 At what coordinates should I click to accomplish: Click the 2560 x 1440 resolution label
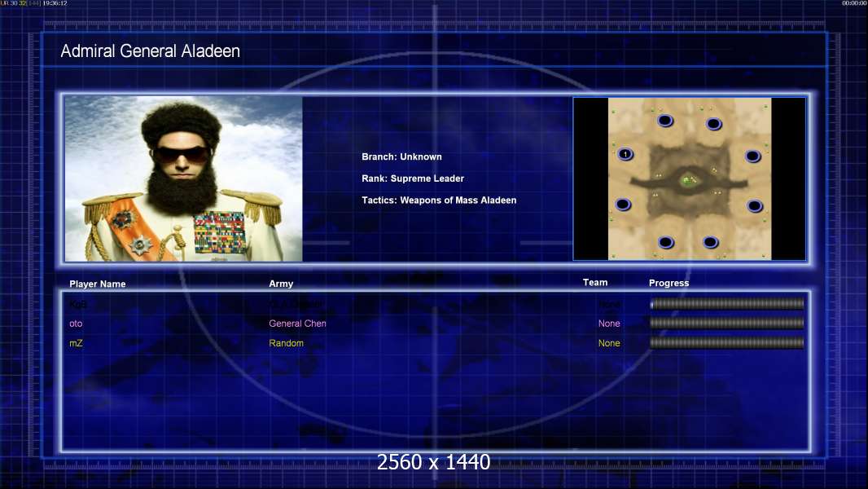[x=433, y=462]
